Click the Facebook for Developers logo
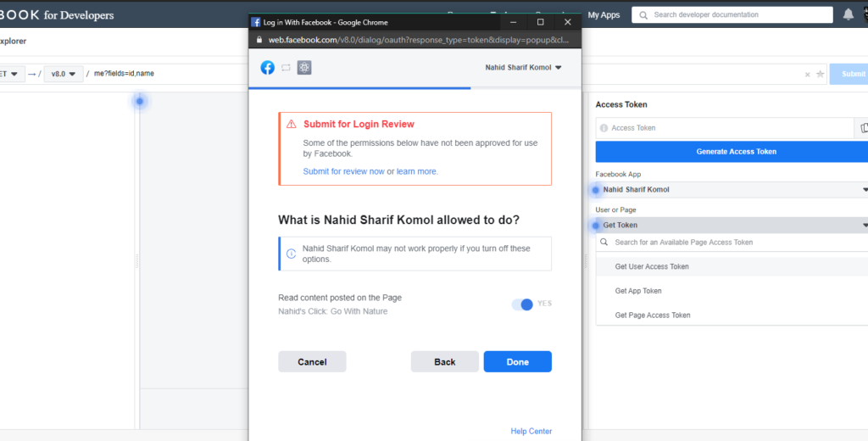This screenshot has width=868, height=441. [x=57, y=15]
